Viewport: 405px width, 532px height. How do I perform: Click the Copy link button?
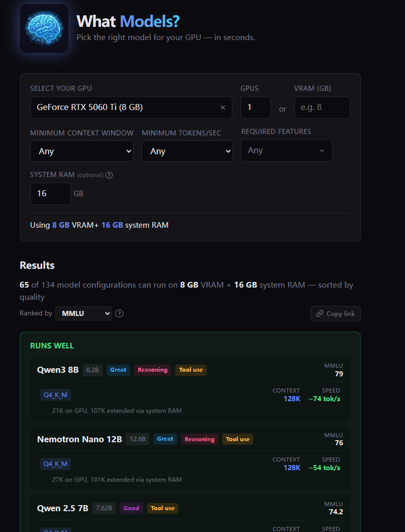(x=335, y=314)
